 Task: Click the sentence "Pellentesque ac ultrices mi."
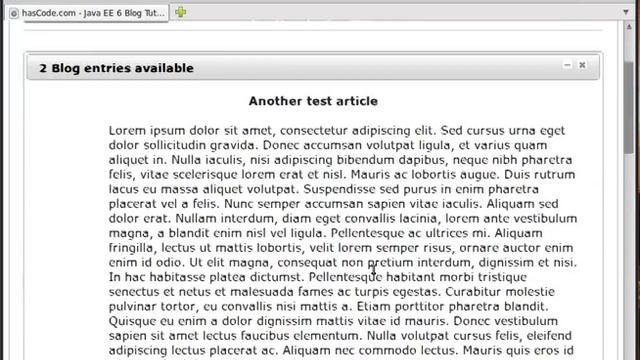click(411, 233)
